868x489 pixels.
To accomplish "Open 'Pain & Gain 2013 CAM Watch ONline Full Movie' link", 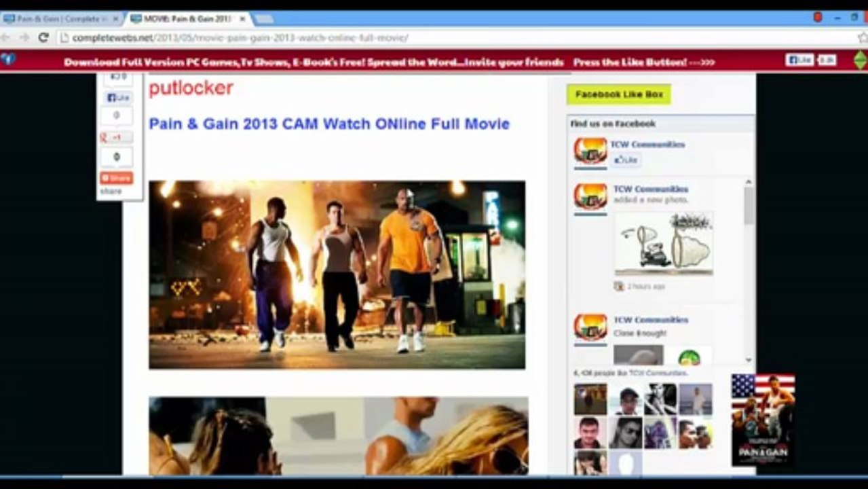I will click(x=329, y=124).
